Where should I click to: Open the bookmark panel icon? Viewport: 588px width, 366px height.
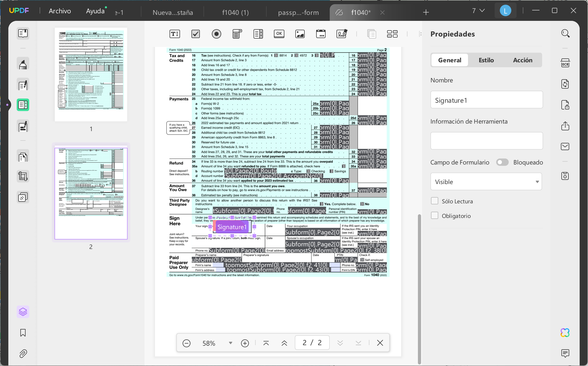coord(23,333)
